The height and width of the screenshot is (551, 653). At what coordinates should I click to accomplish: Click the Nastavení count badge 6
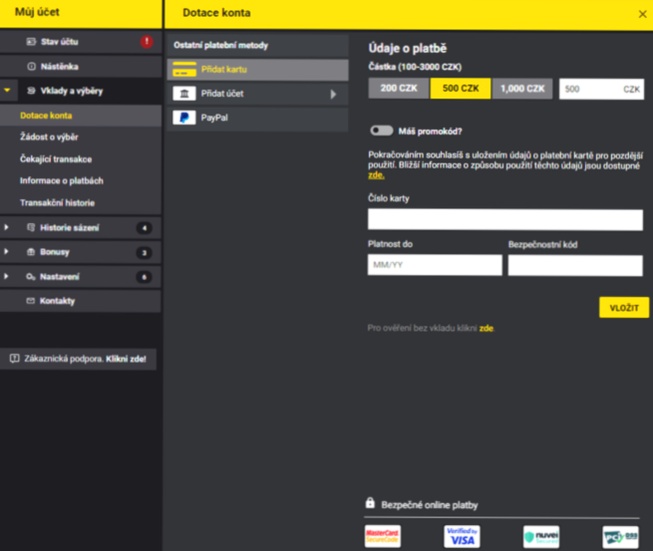pos(144,277)
